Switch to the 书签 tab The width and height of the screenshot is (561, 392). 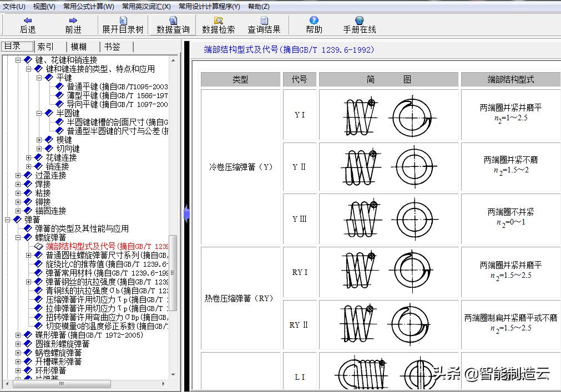(x=113, y=47)
